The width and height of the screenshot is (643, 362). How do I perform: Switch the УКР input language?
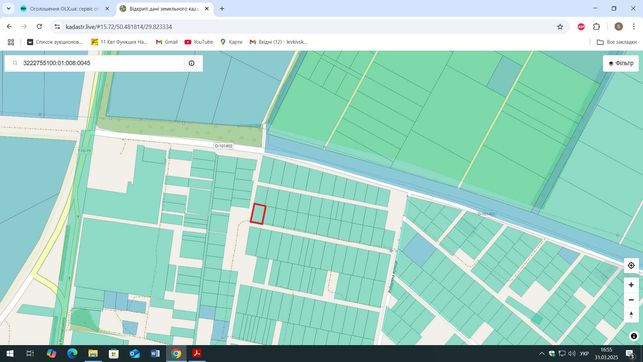[x=584, y=353]
